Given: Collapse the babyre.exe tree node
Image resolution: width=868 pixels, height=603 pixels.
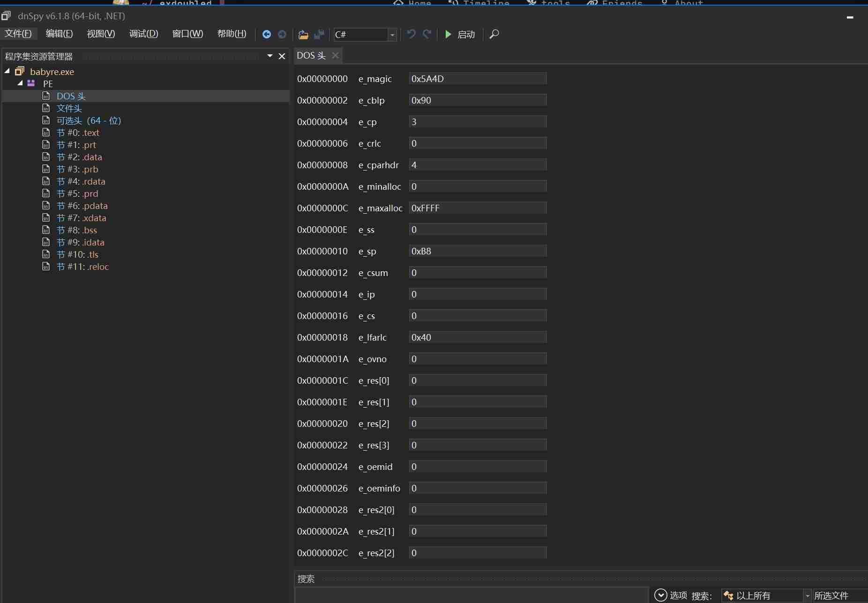Looking at the screenshot, I should click(x=7, y=71).
